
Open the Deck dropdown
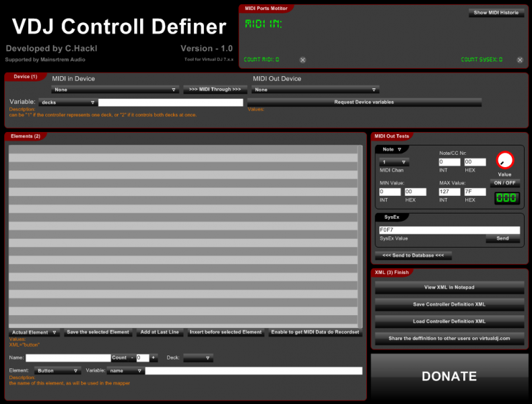198,358
